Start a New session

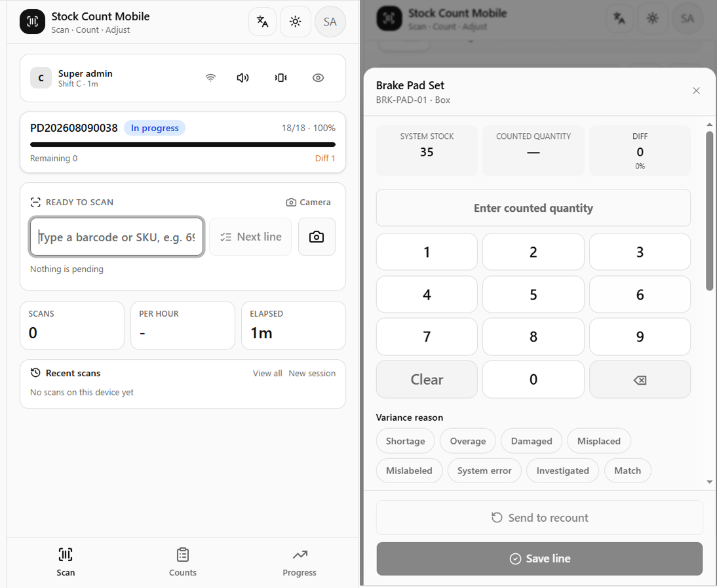point(312,373)
